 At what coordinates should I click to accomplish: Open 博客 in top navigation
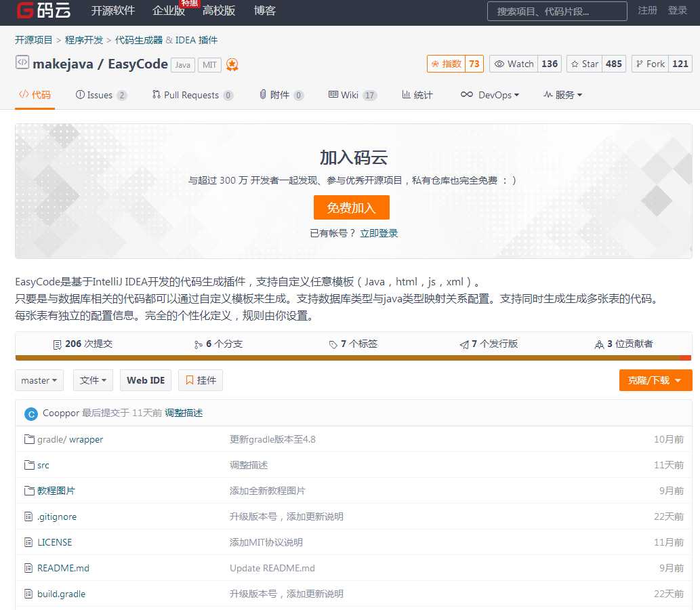pos(265,11)
